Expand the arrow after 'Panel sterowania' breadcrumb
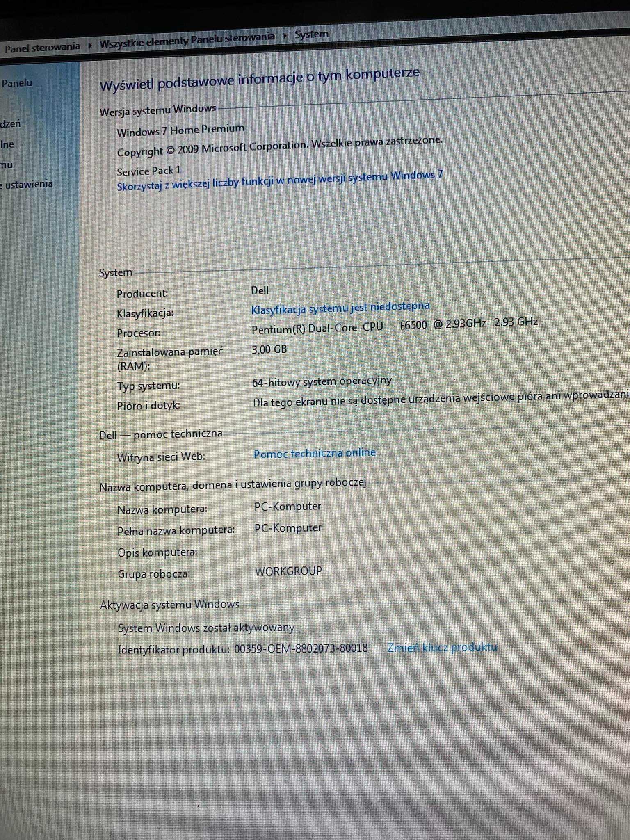 pos(90,45)
